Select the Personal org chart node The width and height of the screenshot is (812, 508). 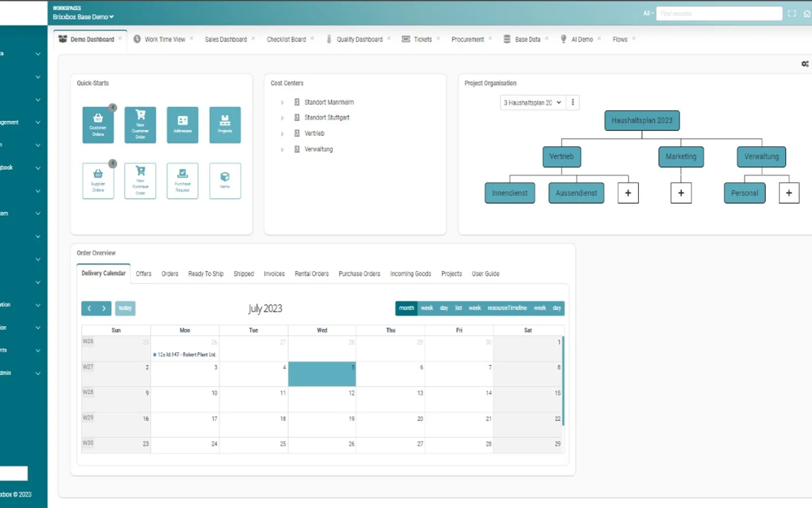tap(745, 193)
